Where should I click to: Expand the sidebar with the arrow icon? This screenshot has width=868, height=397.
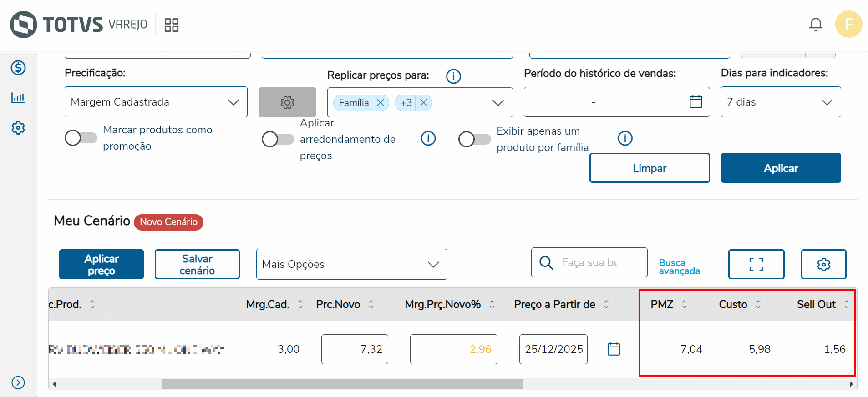click(x=18, y=382)
